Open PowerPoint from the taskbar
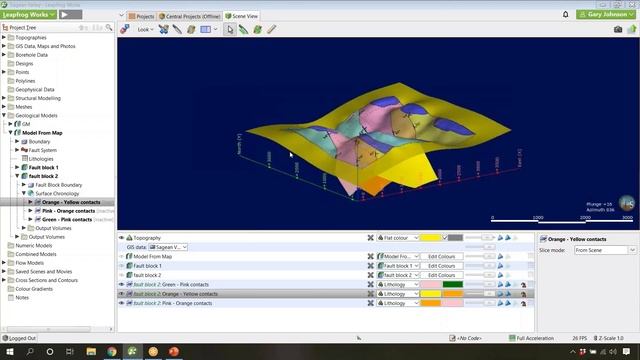640x360 pixels. (x=174, y=351)
